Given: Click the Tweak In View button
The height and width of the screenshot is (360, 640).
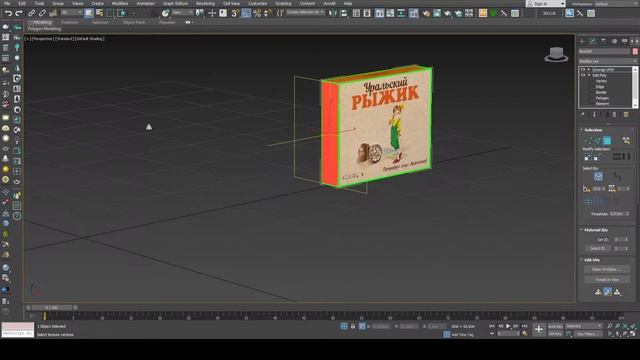Looking at the screenshot, I should click(x=607, y=280).
